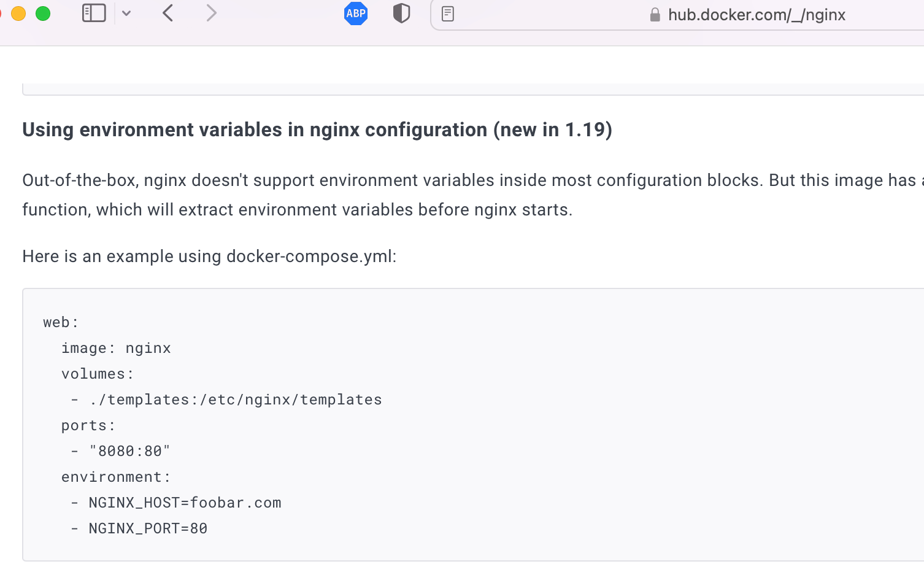Screen dimensions: 924x572
Task: Minimize the Safari window with yellow button
Action: (x=18, y=13)
